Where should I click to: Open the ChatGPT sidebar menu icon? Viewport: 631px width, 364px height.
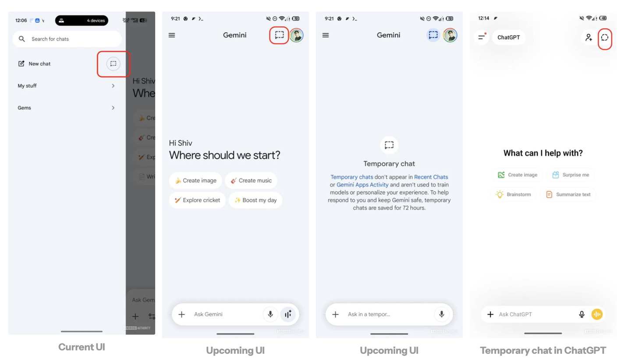pyautogui.click(x=482, y=37)
